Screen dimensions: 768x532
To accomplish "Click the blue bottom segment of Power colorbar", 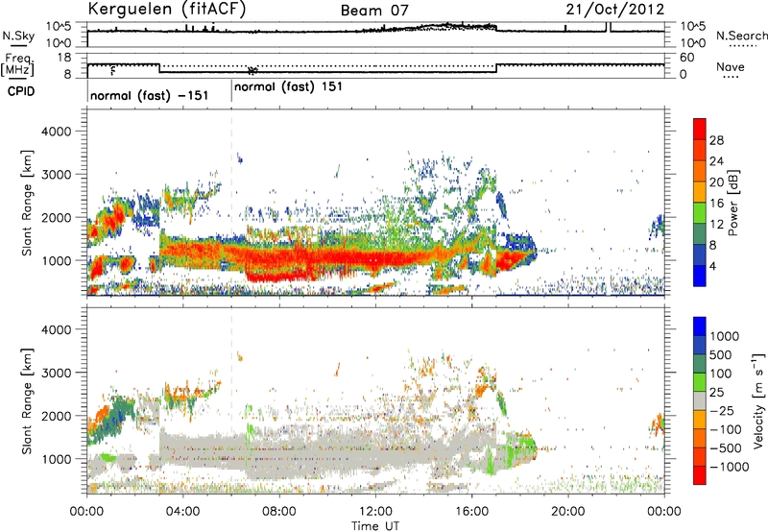I will click(700, 276).
